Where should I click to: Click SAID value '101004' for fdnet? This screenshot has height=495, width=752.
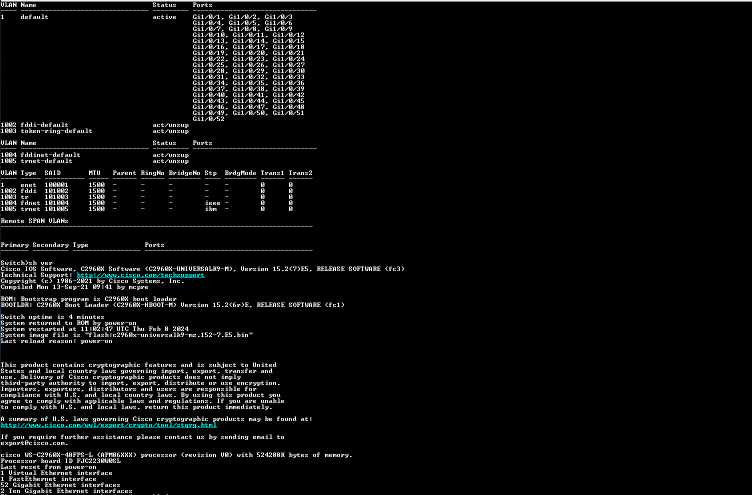point(57,203)
